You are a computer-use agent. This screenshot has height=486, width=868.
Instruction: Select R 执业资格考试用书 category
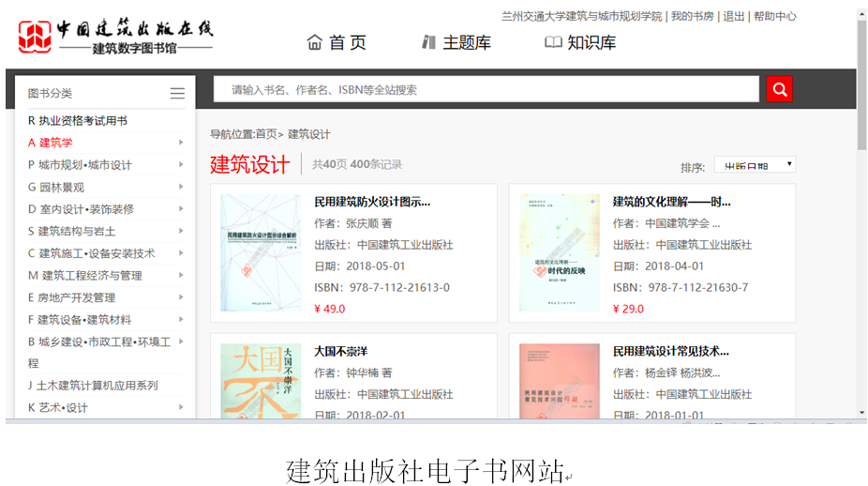click(78, 120)
